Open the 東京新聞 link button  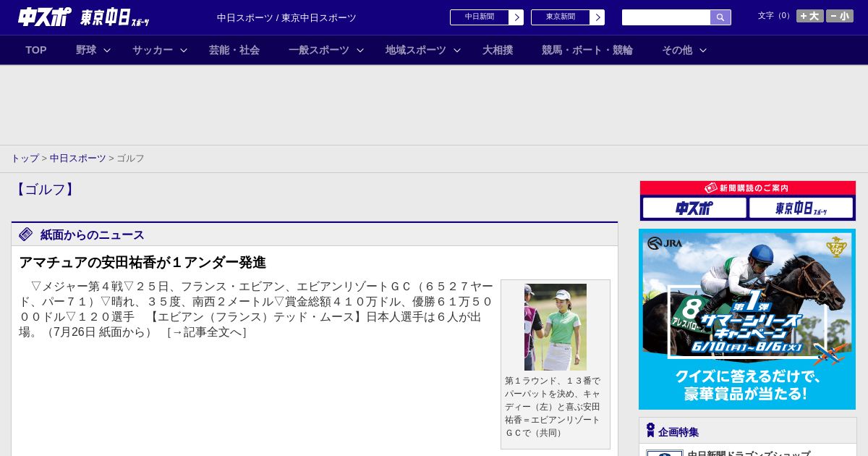(x=561, y=17)
